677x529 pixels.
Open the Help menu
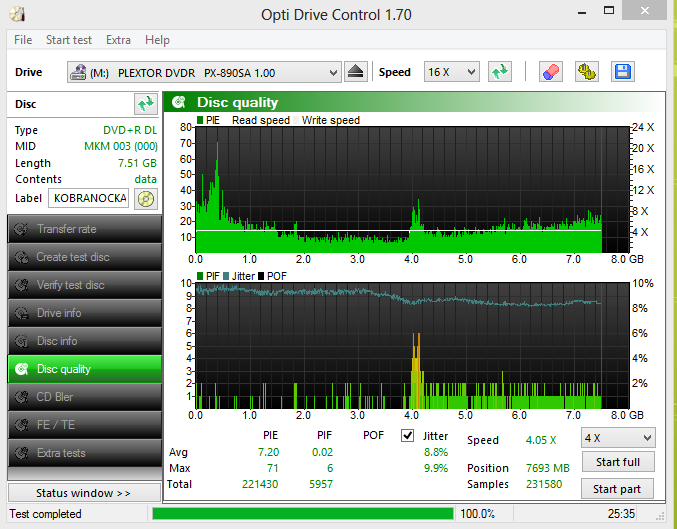pos(157,40)
